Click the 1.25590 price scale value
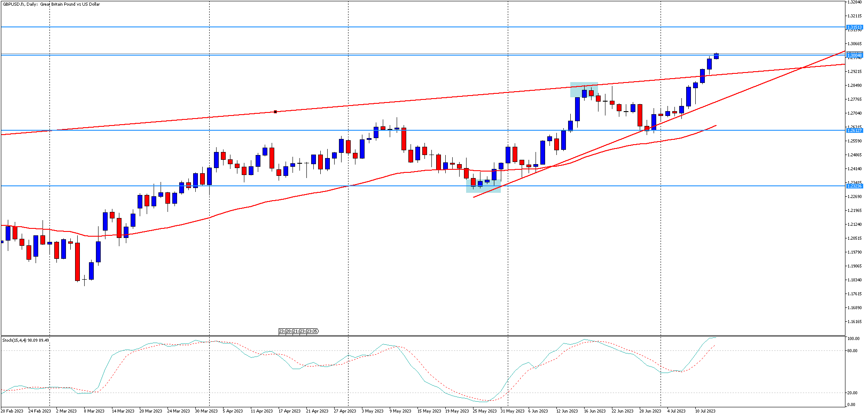 pyautogui.click(x=855, y=141)
